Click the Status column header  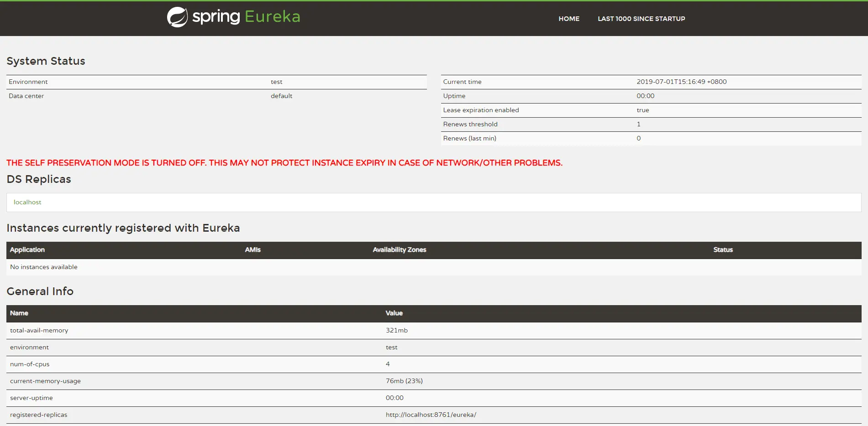(x=723, y=249)
